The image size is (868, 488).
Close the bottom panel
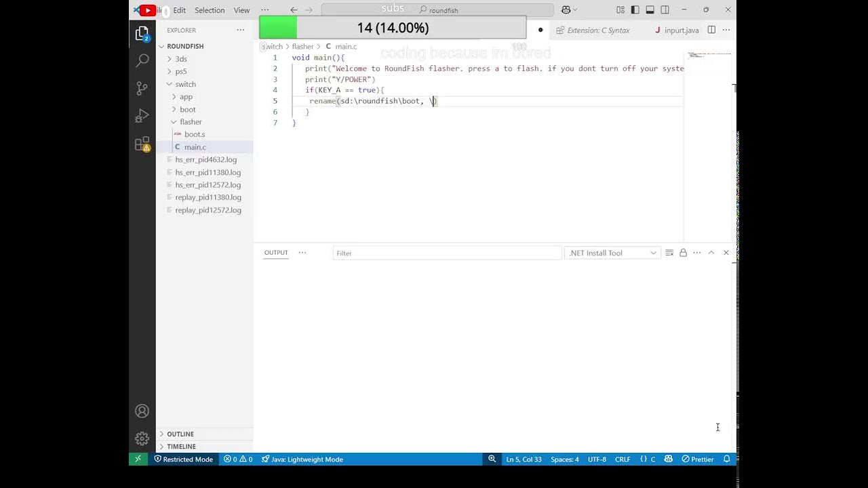(x=726, y=253)
